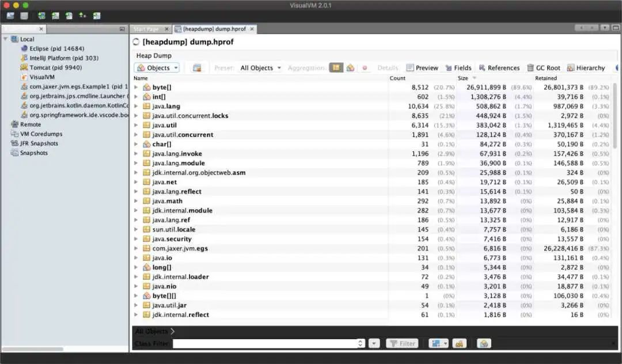Click first icon in main toolbar
The width and height of the screenshot is (622, 364).
coord(10,16)
